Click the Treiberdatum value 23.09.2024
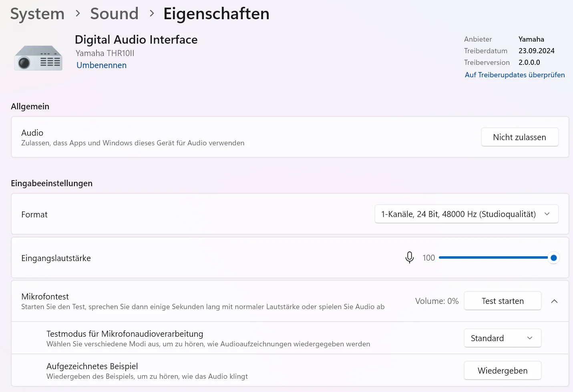Screen dimensions: 573x392 click(536, 51)
